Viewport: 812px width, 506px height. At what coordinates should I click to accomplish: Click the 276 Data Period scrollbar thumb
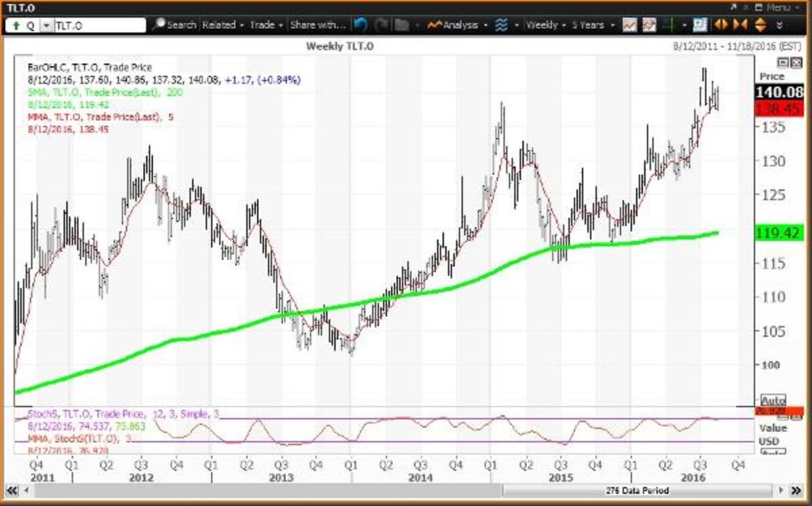coord(636,490)
